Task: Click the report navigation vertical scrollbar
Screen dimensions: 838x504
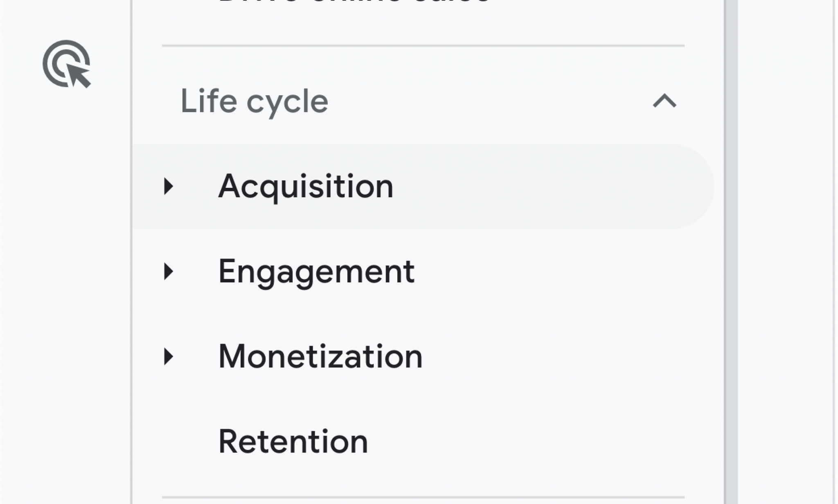Action: coord(731,252)
